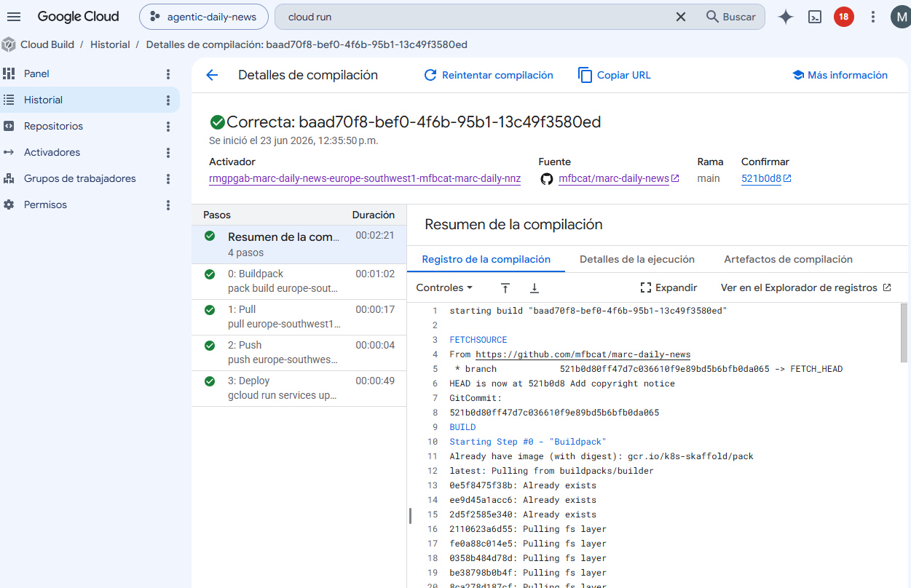The width and height of the screenshot is (911, 588).
Task: Activate Cloud Shell terminal icon
Action: pos(815,17)
